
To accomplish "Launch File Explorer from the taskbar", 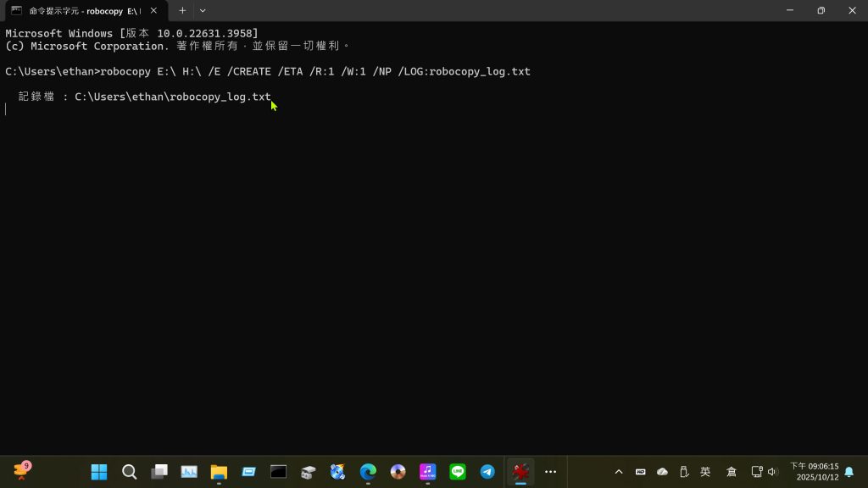I will coord(219,472).
